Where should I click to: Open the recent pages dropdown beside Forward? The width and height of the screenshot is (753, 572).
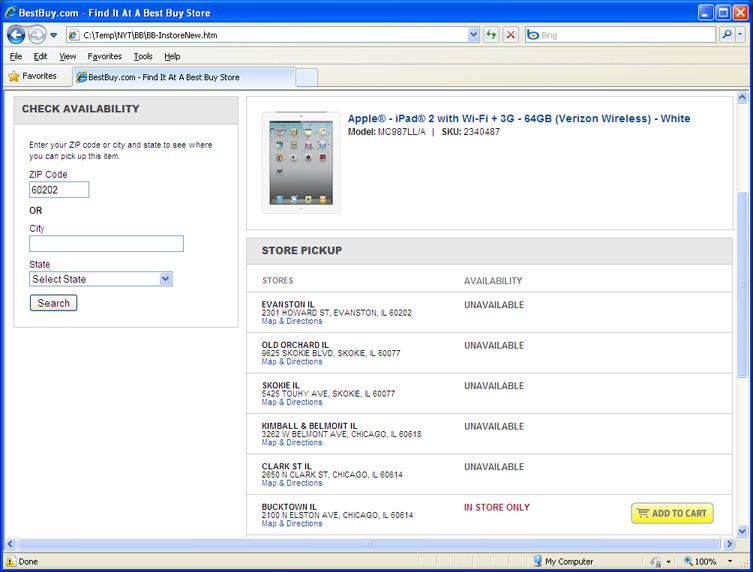point(54,35)
